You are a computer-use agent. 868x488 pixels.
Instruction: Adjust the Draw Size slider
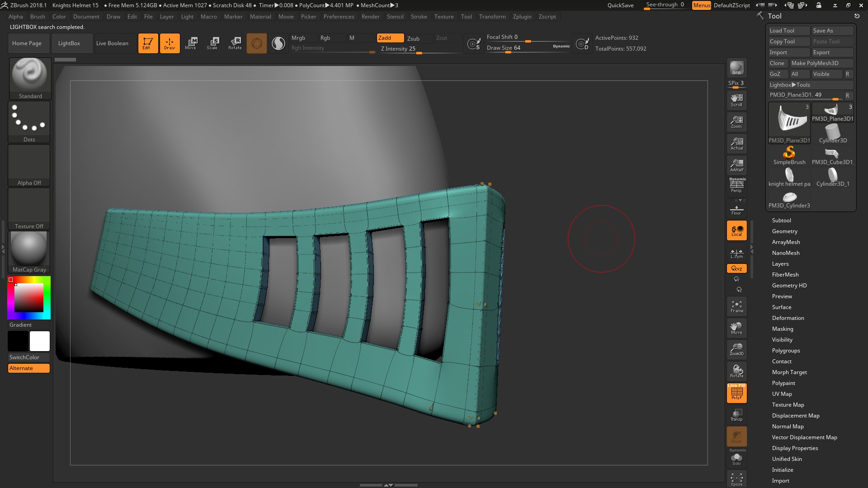(528, 48)
